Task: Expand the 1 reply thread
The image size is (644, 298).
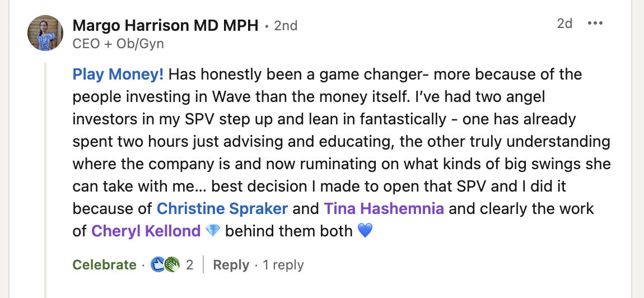Action: pyautogui.click(x=283, y=265)
